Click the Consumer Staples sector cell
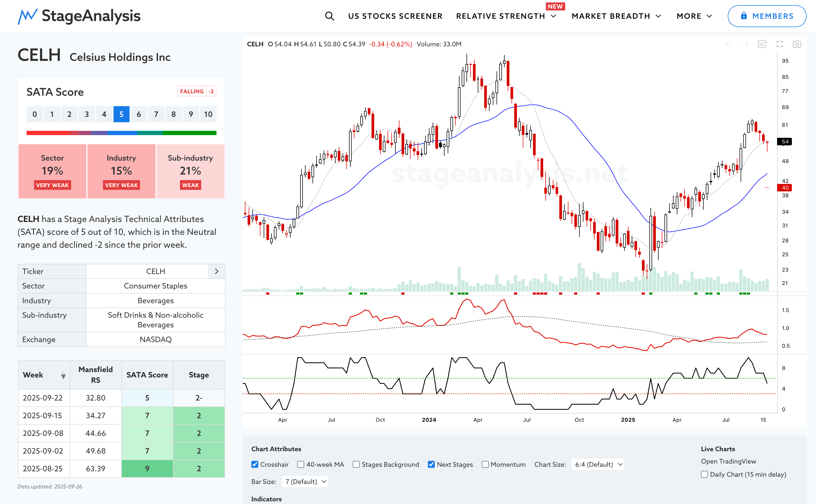 [x=155, y=286]
